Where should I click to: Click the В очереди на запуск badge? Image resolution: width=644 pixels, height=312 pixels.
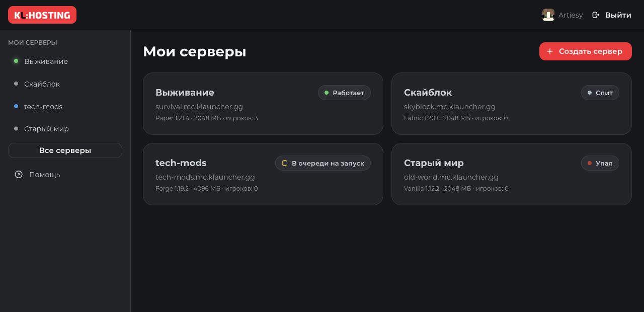click(x=323, y=163)
